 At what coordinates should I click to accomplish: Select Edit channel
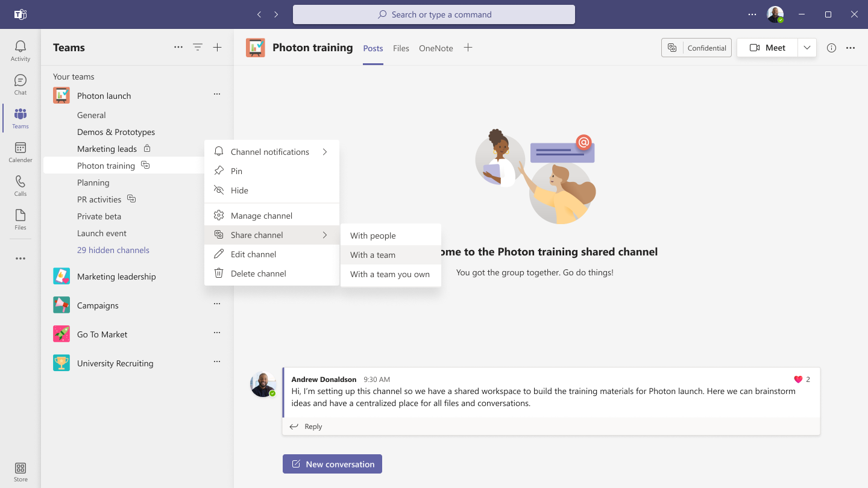[x=272, y=254]
